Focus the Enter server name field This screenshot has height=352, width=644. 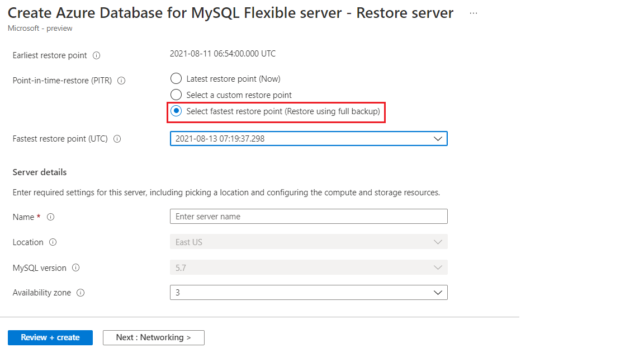pos(309,217)
